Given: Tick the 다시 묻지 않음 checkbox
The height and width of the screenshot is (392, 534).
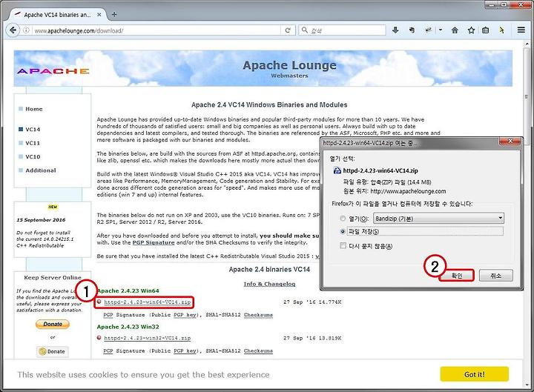Looking at the screenshot, I should 343,246.
